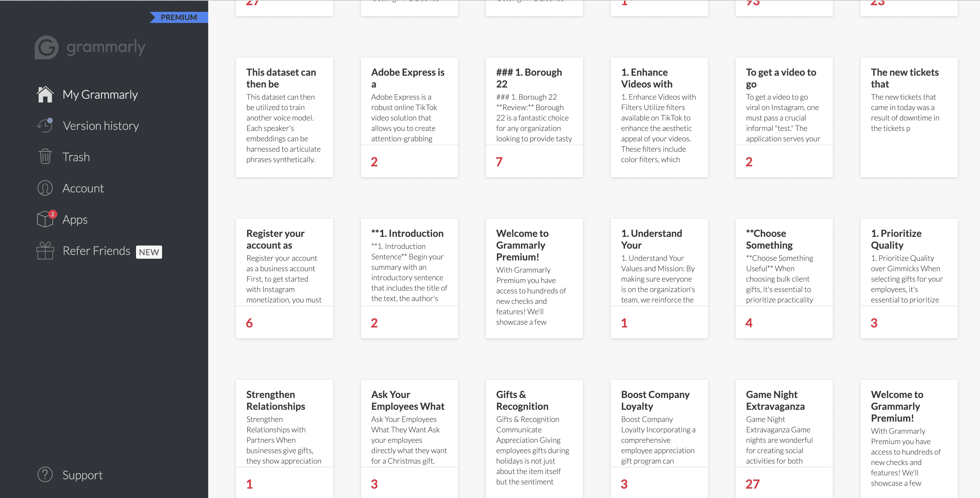Click the NEW badge on Refer Friends
Screen dimensions: 980x498
tap(148, 250)
